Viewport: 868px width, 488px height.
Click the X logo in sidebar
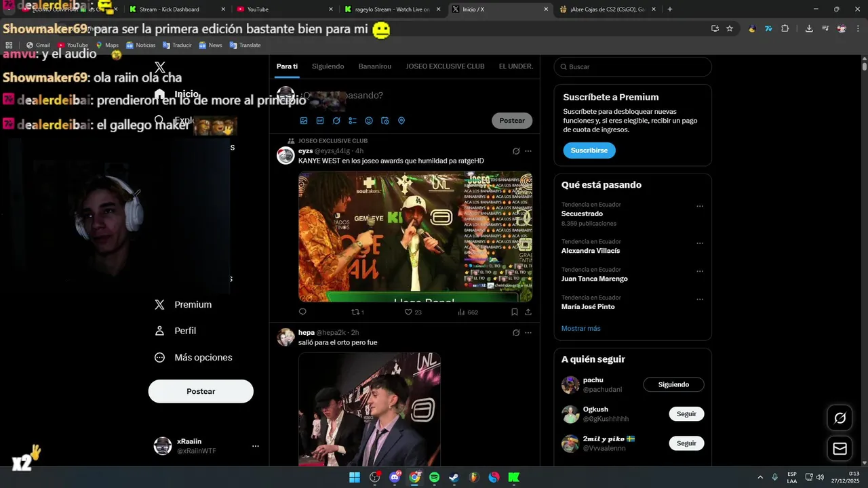point(160,67)
